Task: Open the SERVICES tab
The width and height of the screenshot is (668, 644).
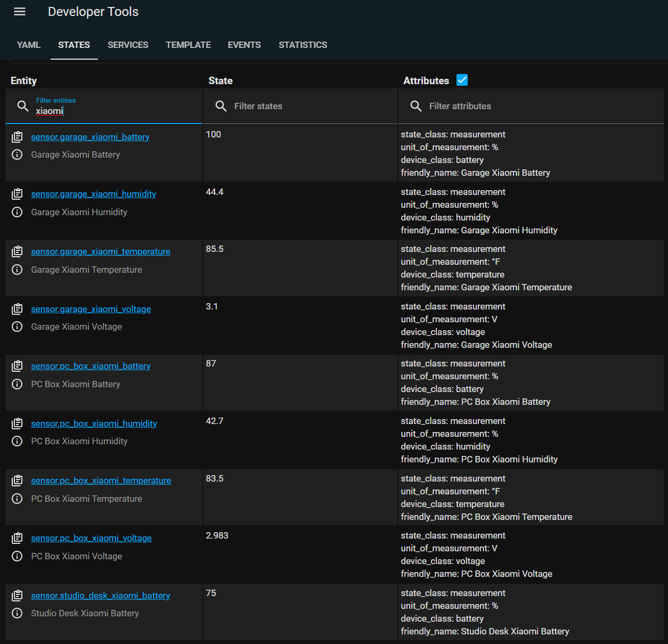Action: [x=128, y=45]
